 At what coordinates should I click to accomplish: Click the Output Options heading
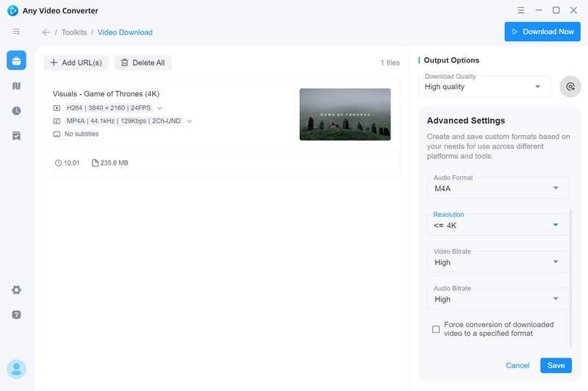tap(451, 60)
